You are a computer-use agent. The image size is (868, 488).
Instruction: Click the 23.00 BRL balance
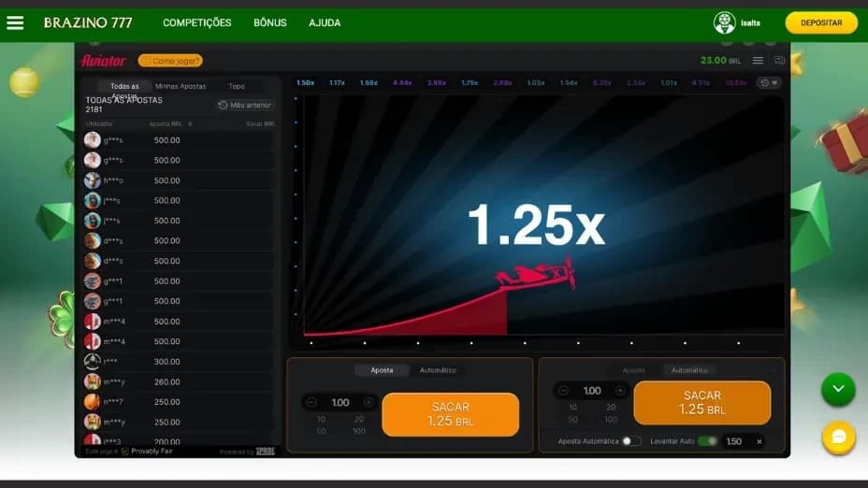pyautogui.click(x=720, y=61)
